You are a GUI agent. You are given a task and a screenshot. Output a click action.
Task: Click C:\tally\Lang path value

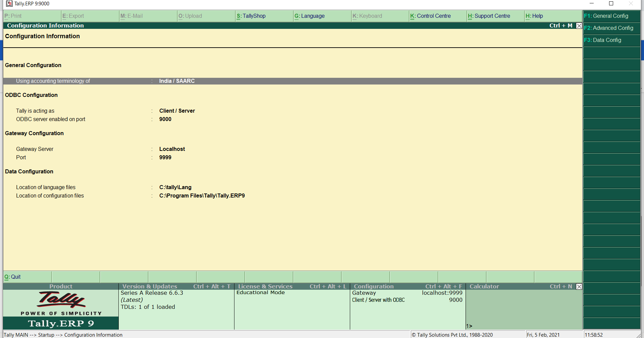(x=175, y=187)
